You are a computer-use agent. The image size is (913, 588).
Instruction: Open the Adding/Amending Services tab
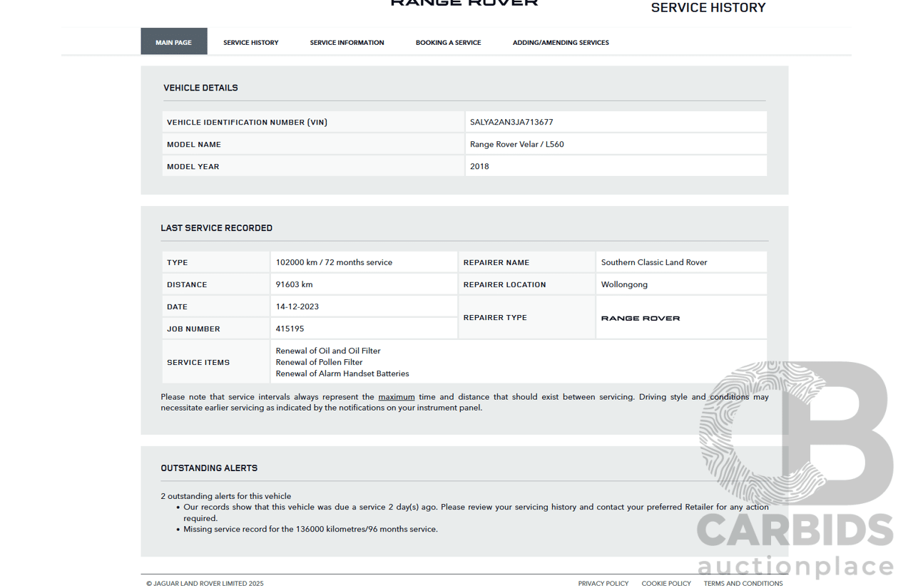(561, 43)
